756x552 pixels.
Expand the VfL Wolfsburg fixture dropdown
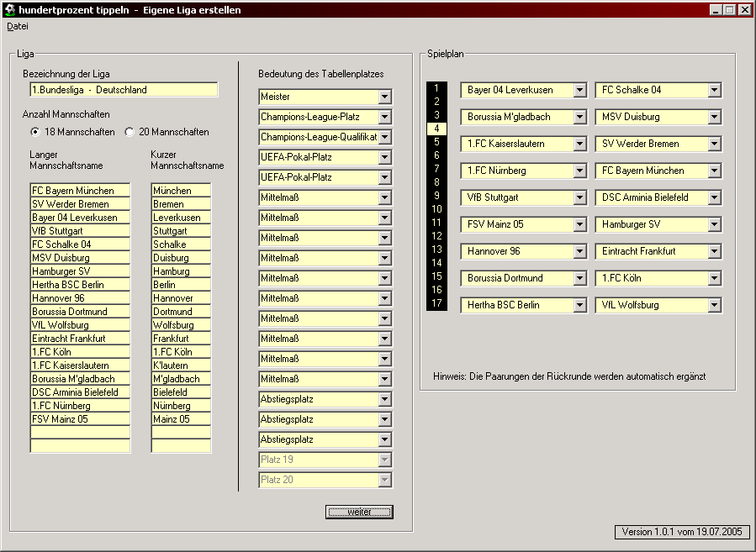(714, 305)
